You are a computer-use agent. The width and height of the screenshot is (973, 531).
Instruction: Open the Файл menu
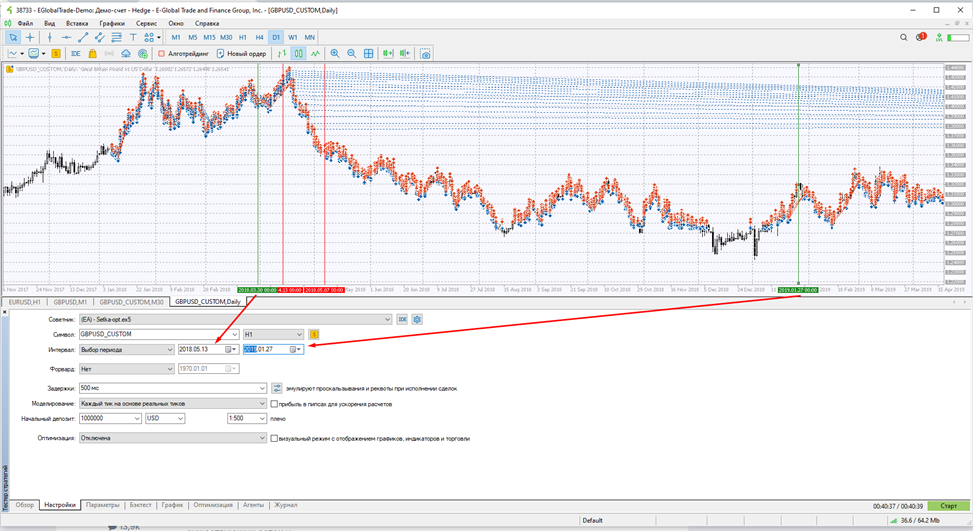[x=25, y=24]
